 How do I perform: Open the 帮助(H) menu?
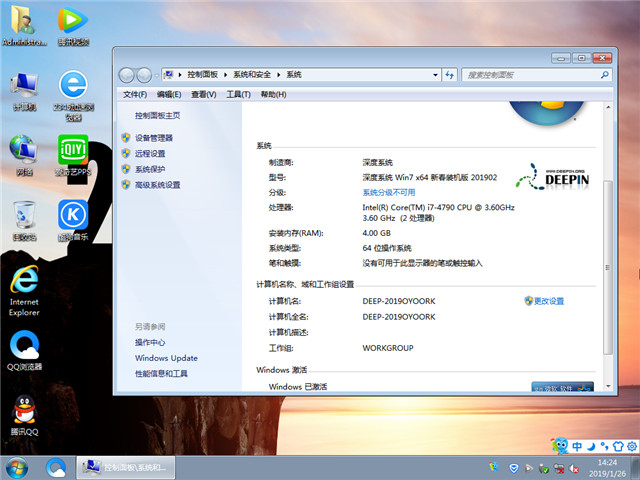pyautogui.click(x=273, y=94)
